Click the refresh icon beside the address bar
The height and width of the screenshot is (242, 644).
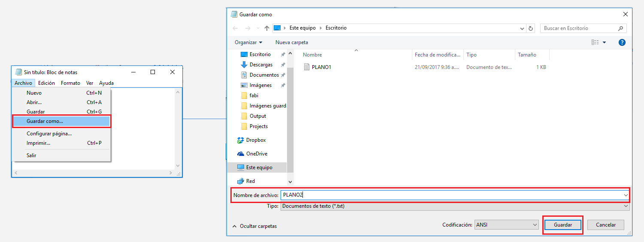[531, 28]
